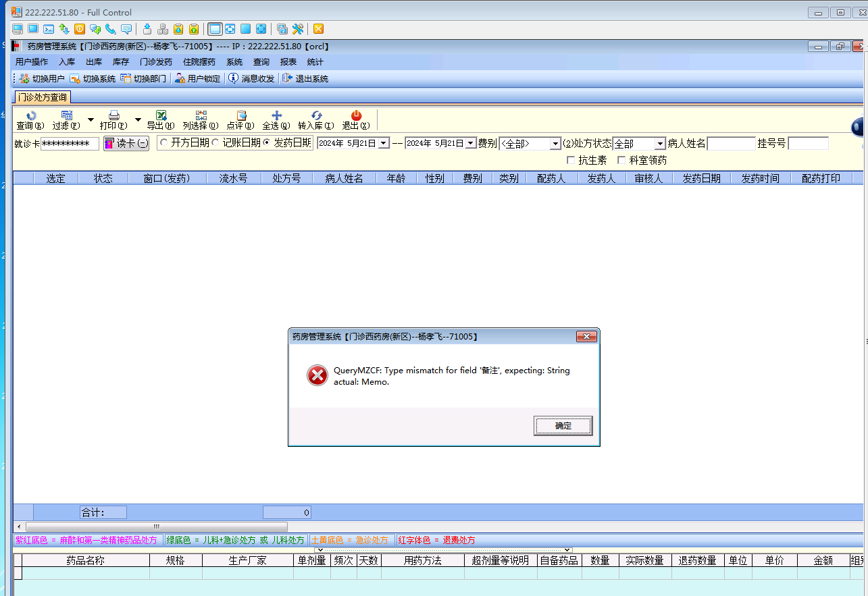The image size is (868, 596).
Task: Open the arrow menu beside 打印(P)
Action: click(x=138, y=119)
